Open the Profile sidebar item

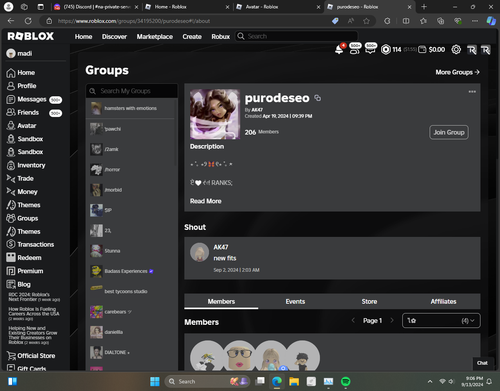pyautogui.click(x=21, y=86)
